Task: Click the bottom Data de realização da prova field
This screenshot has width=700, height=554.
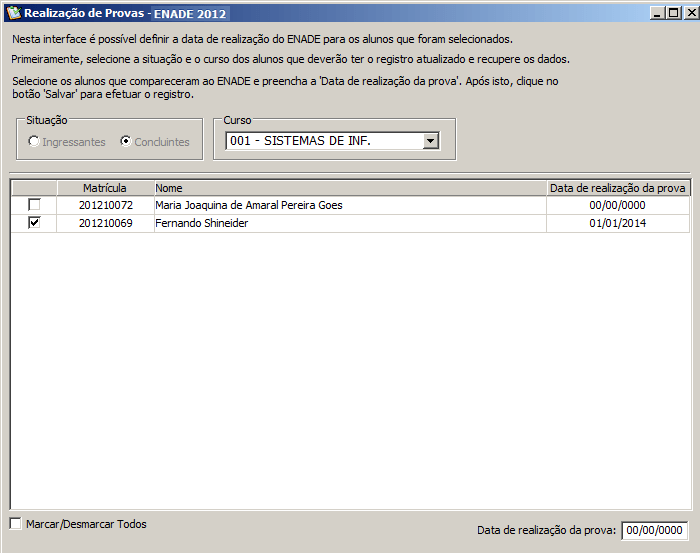Action: coord(654,530)
